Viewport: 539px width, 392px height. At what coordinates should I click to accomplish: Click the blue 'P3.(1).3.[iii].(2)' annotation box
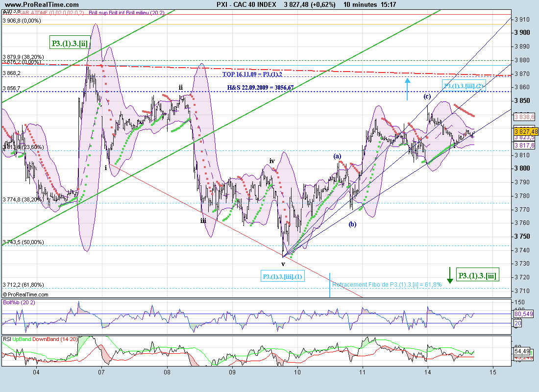click(x=464, y=86)
